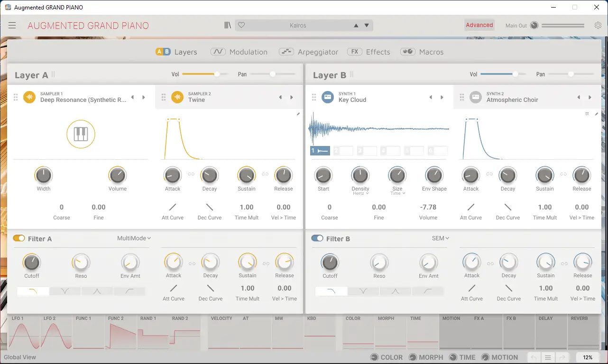
Task: Adjust the Main Out volume knob
Action: click(x=534, y=26)
